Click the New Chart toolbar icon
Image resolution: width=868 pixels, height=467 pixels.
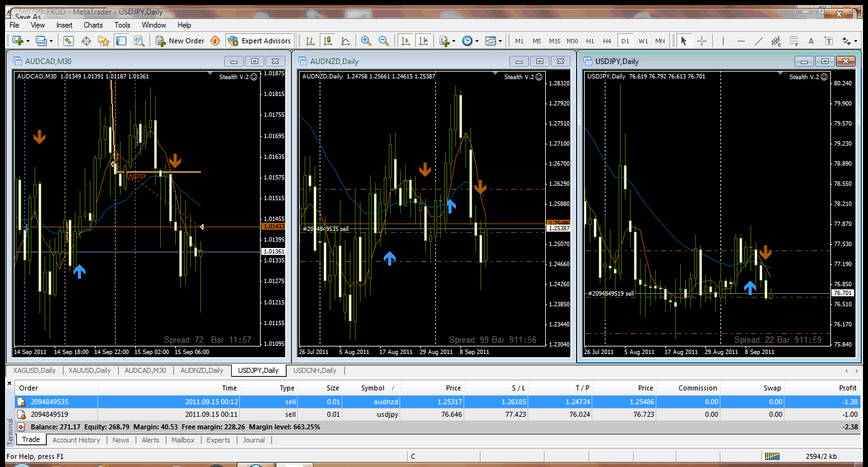[x=17, y=41]
